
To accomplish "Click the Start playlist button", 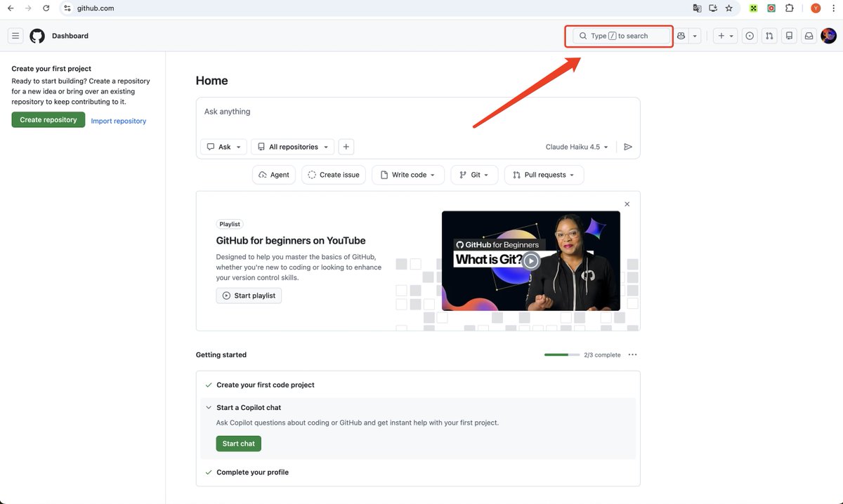I will click(249, 296).
